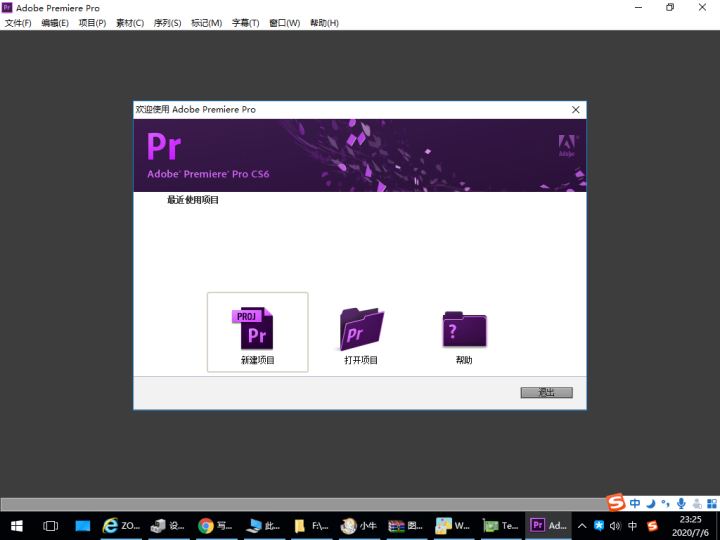720x540 pixels.
Task: Open Task View on the taskbar
Action: pyautogui.click(x=51, y=526)
